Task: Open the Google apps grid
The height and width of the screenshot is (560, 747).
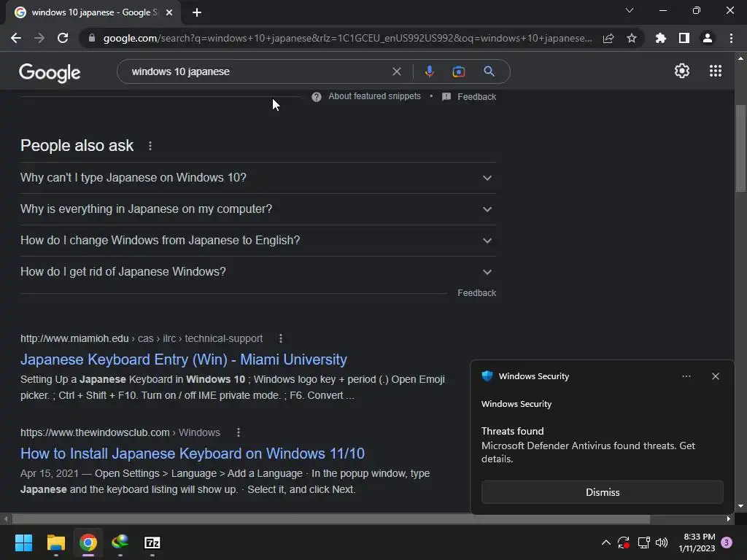Action: (x=716, y=71)
